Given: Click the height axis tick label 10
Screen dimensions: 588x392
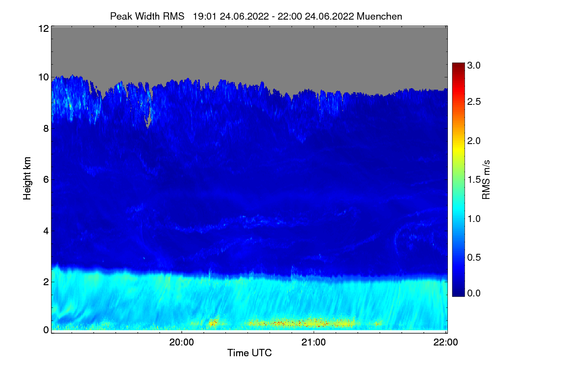Looking at the screenshot, I should coord(43,77).
